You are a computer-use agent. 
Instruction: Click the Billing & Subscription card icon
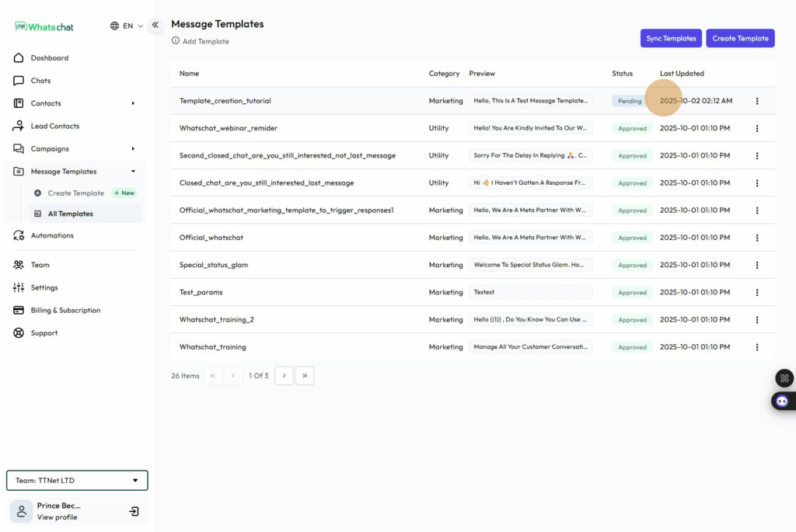pos(19,311)
